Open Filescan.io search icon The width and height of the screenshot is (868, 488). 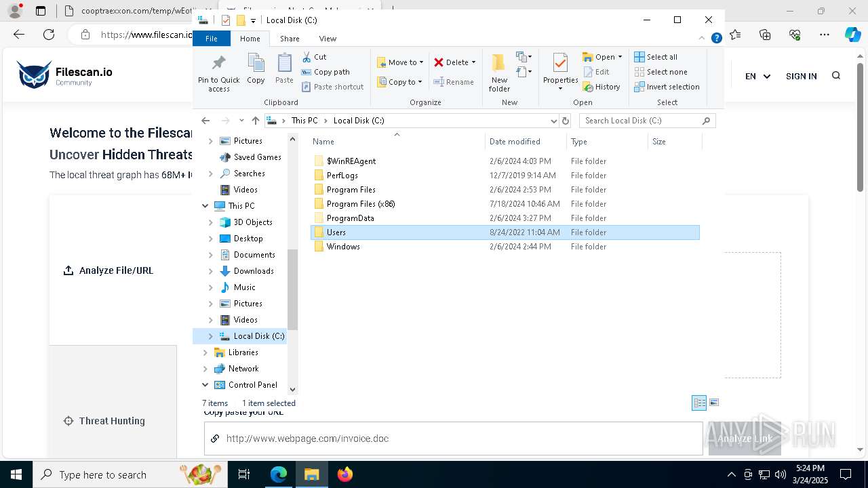pos(836,76)
